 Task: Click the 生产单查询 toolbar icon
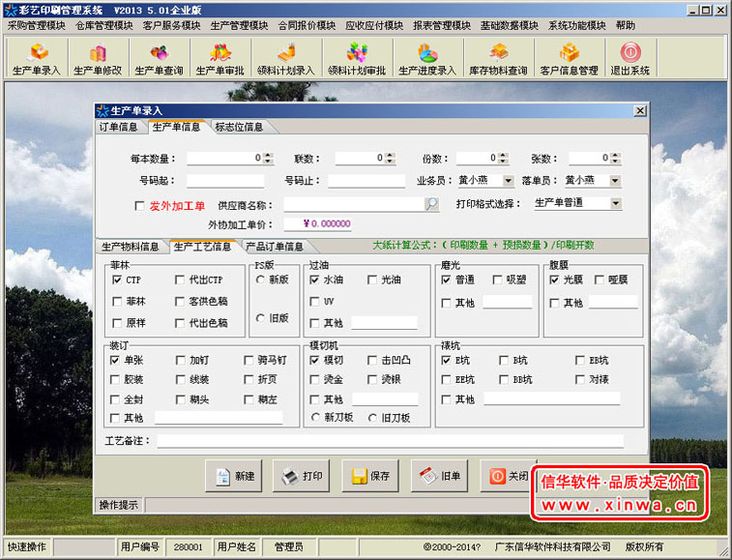point(159,58)
